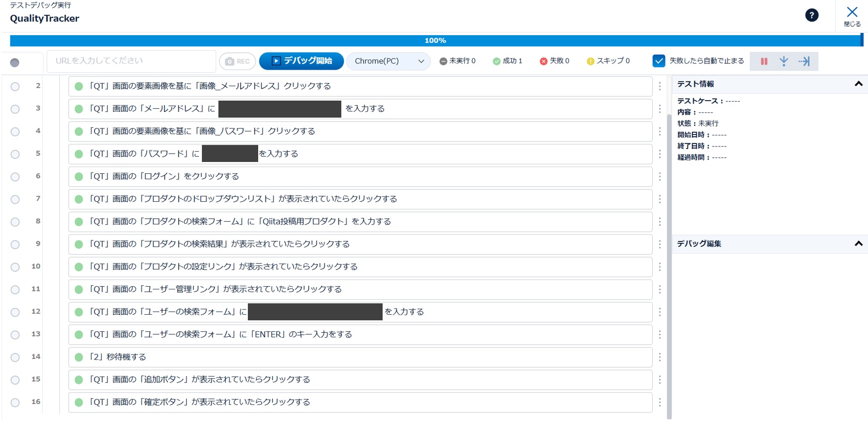Open the three-dot menu for step 15
This screenshot has width=868, height=423.
pos(659,380)
